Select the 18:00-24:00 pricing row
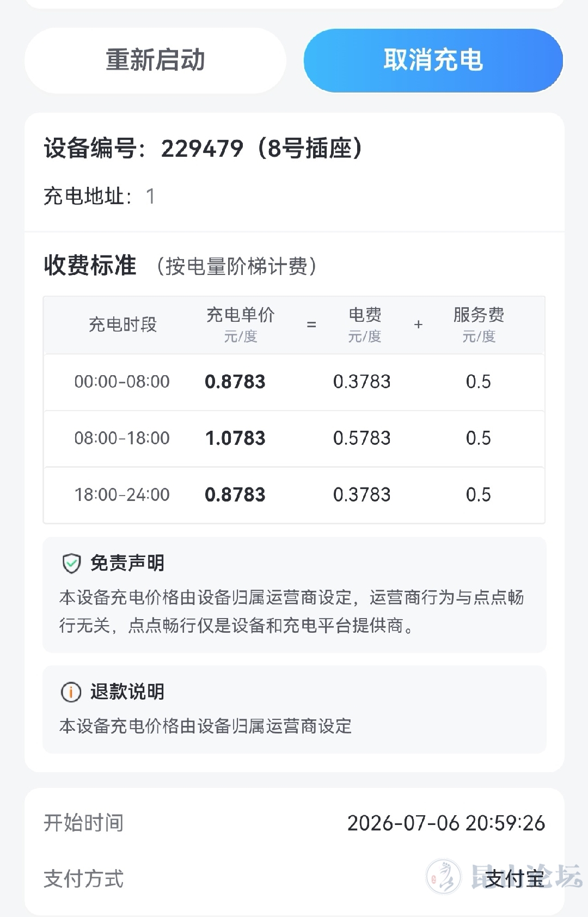This screenshot has width=588, height=917. point(294,495)
